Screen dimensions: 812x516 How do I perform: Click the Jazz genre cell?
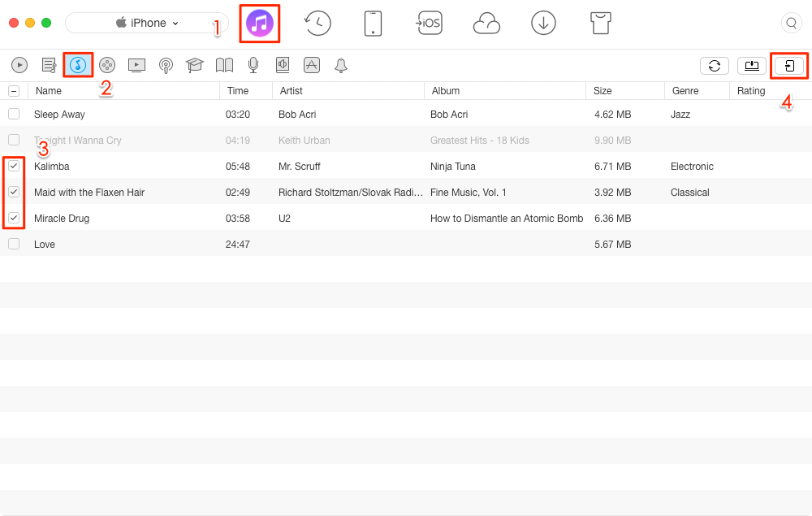pos(680,115)
